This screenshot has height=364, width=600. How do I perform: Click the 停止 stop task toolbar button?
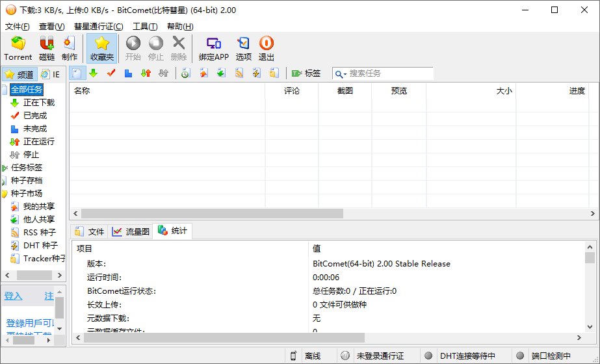[x=156, y=48]
